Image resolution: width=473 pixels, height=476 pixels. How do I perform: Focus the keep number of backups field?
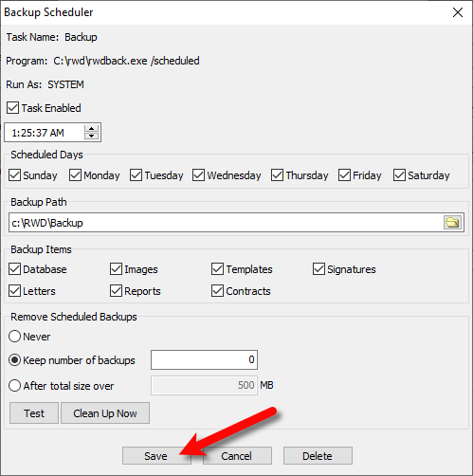point(204,359)
